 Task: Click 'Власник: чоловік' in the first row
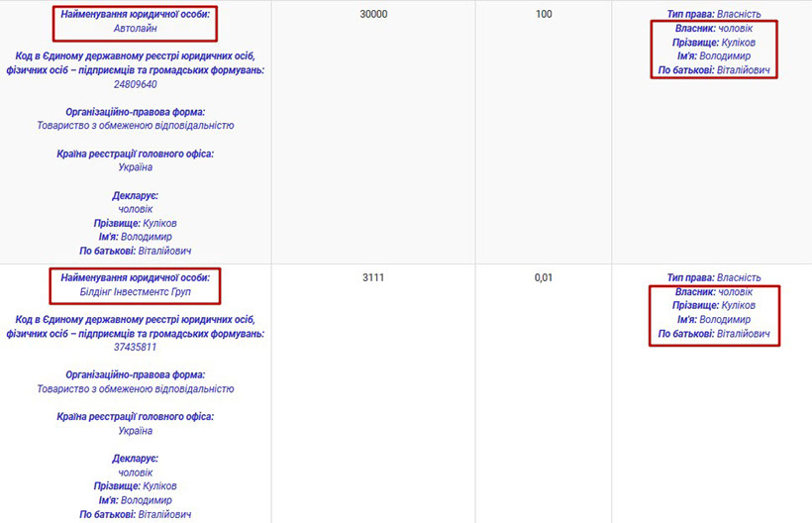pyautogui.click(x=713, y=30)
